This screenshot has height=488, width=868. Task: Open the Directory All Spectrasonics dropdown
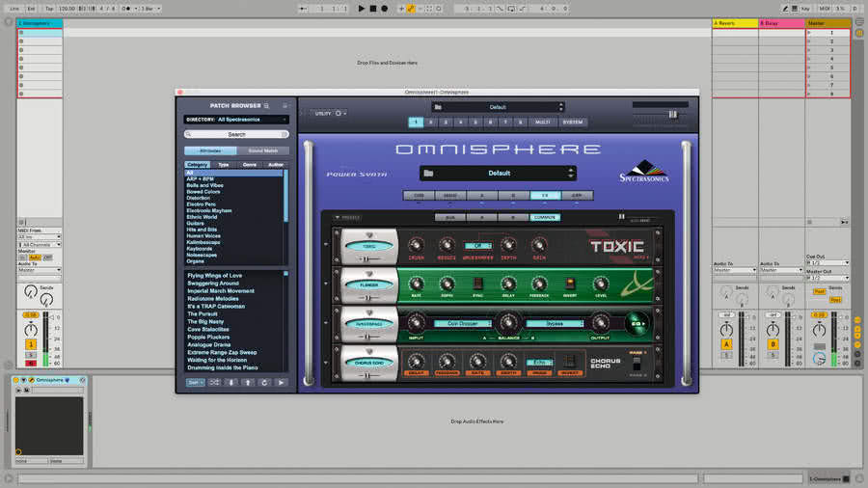236,120
